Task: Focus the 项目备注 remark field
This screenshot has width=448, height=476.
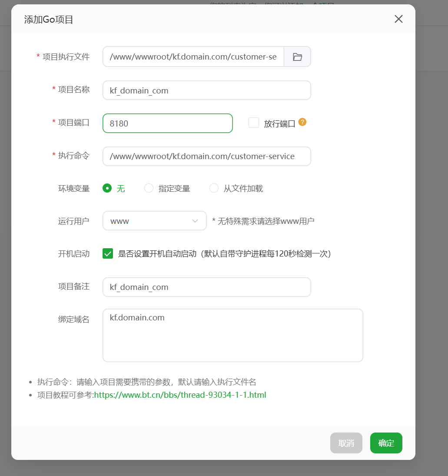Action: pos(206,287)
